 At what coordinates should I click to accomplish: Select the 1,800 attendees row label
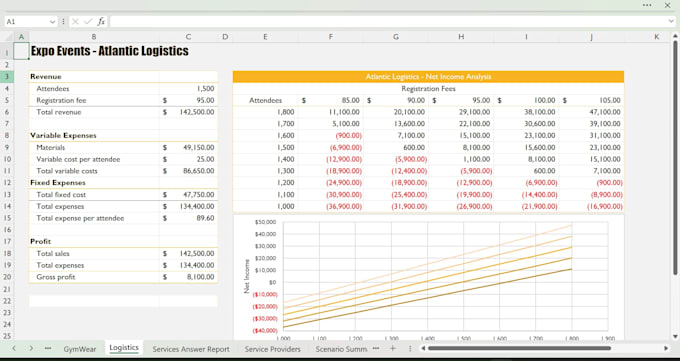click(265, 112)
